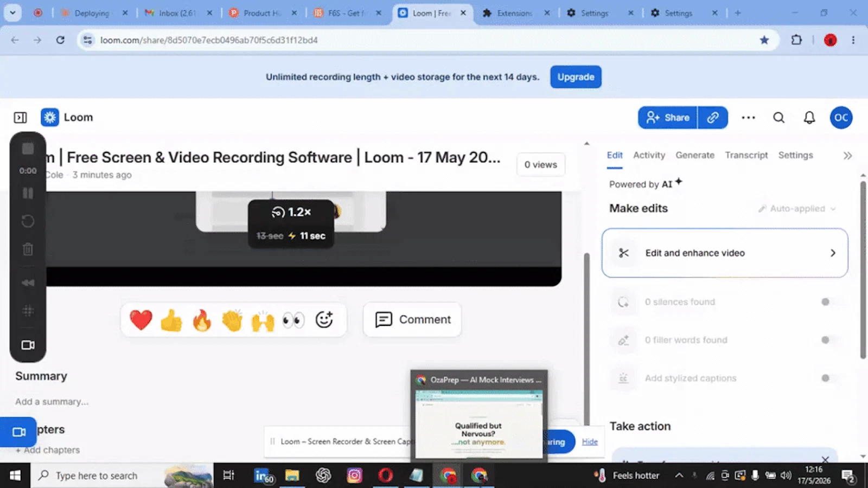Click the 0 views badge
The image size is (868, 488).
tap(540, 165)
